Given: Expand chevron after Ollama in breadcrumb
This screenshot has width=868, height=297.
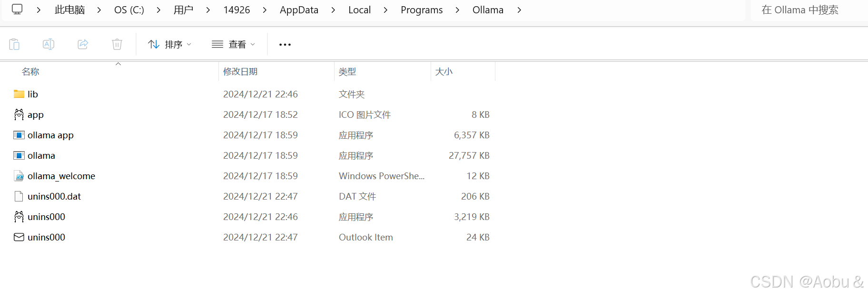Looking at the screenshot, I should pyautogui.click(x=519, y=10).
